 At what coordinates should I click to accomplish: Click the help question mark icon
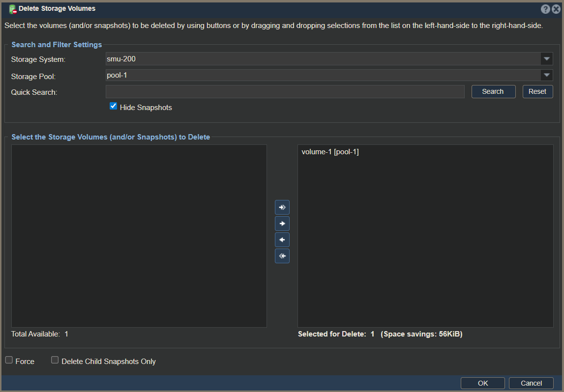pos(545,9)
